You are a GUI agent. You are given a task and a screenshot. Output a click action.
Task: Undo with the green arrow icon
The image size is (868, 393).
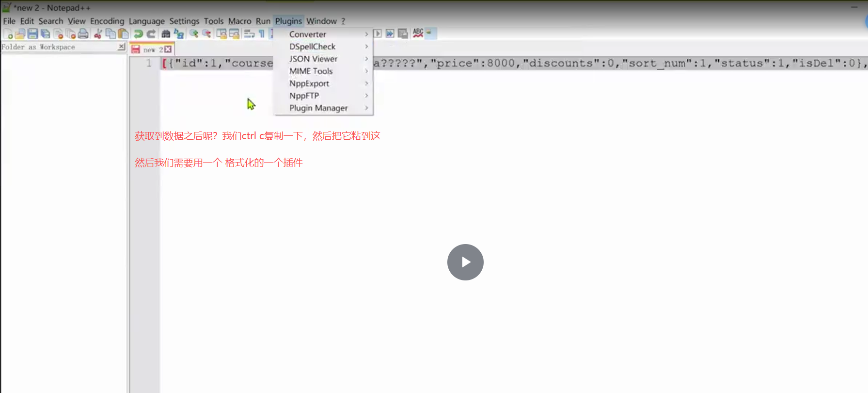tap(138, 33)
